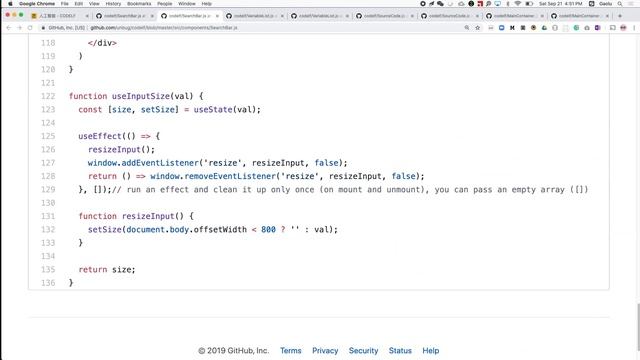Open the SourceCode.js tab next to VariableList.js
The width and height of the screenshot is (640, 360).
click(384, 16)
